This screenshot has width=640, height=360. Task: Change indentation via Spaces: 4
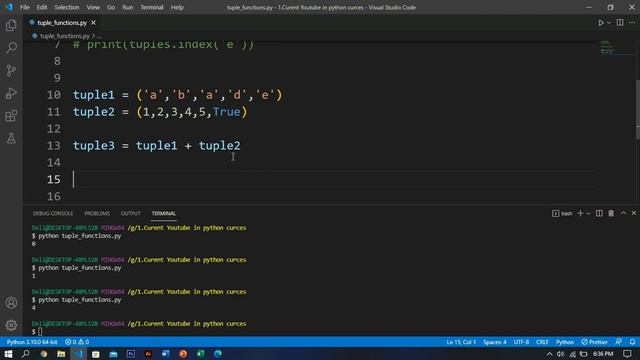coord(495,342)
